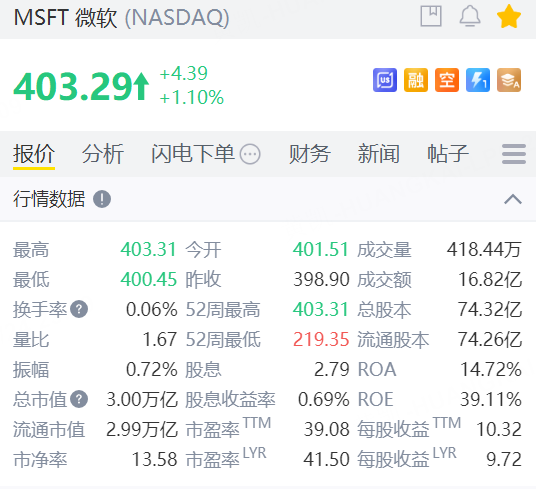The height and width of the screenshot is (489, 536).
Task: Open the hamburger menu in tab bar
Action: click(x=514, y=154)
